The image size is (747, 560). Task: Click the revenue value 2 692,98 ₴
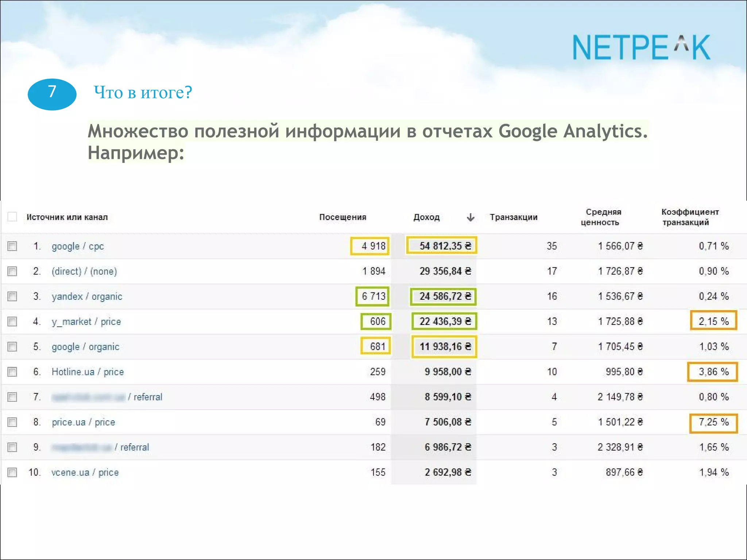[448, 472]
